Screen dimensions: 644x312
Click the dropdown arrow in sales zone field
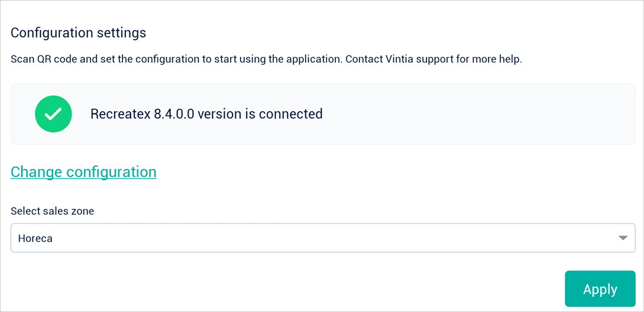622,238
